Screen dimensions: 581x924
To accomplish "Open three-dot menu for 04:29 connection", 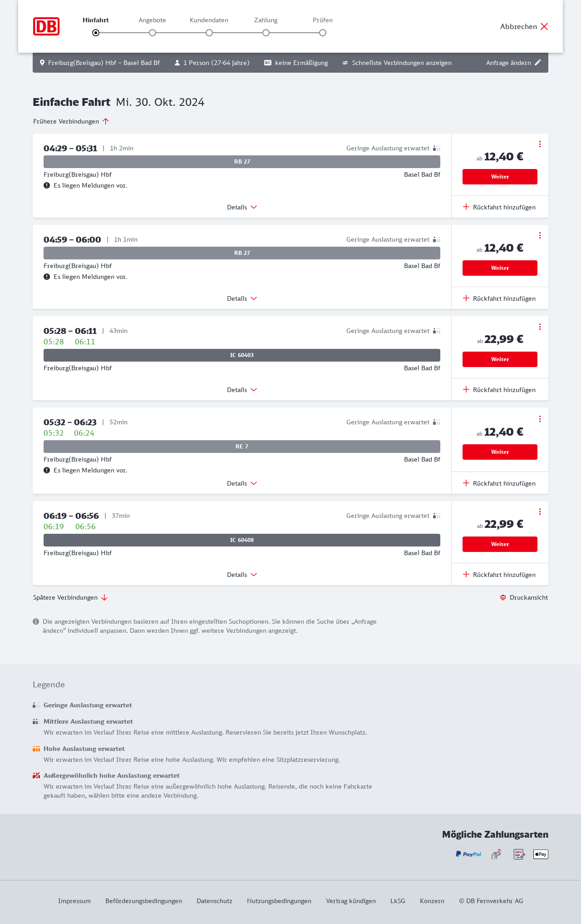I will [540, 144].
